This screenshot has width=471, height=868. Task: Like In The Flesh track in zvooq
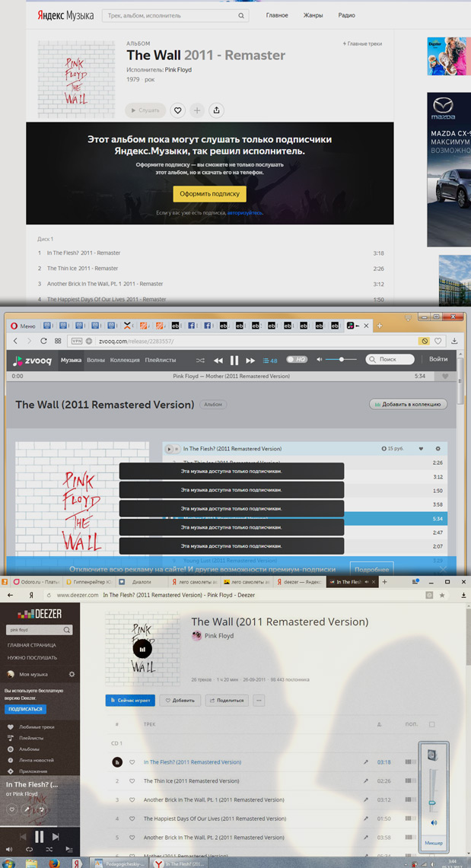[422, 448]
